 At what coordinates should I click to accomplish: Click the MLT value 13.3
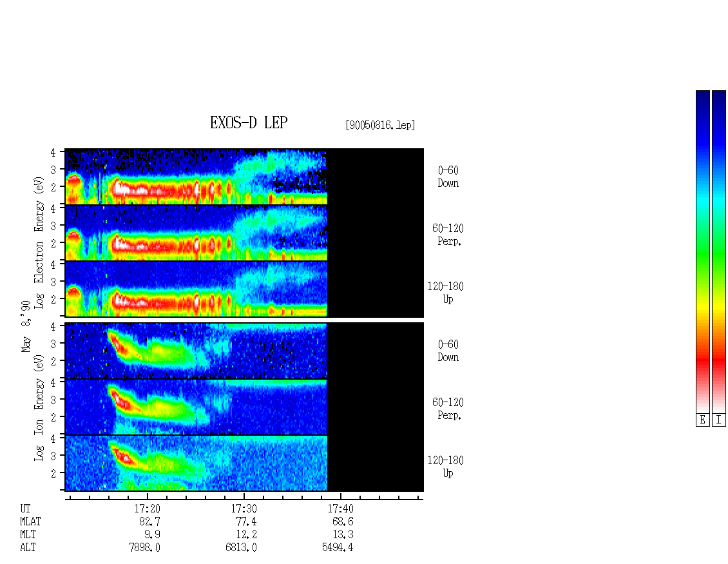click(x=343, y=535)
